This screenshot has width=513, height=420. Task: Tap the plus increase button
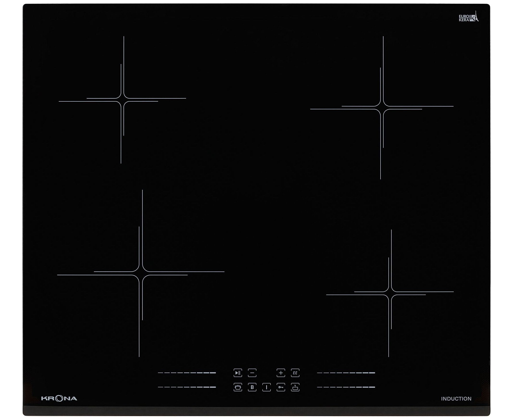[x=281, y=373]
